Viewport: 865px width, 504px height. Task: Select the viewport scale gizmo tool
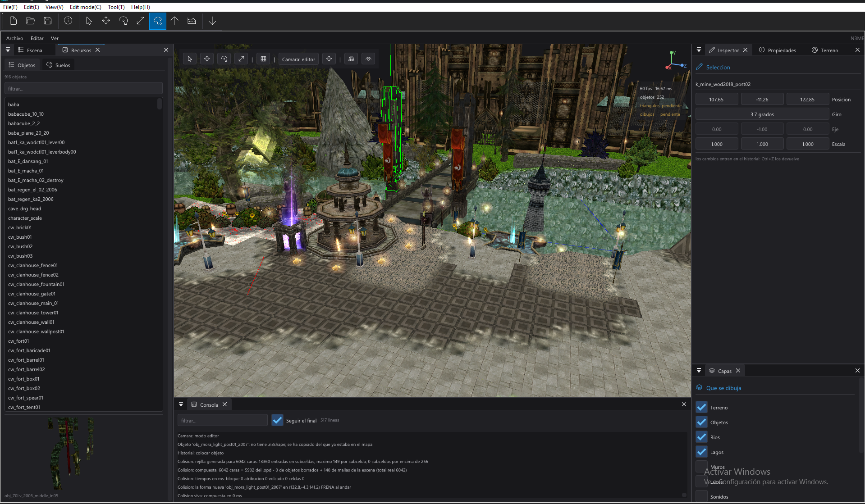click(241, 59)
